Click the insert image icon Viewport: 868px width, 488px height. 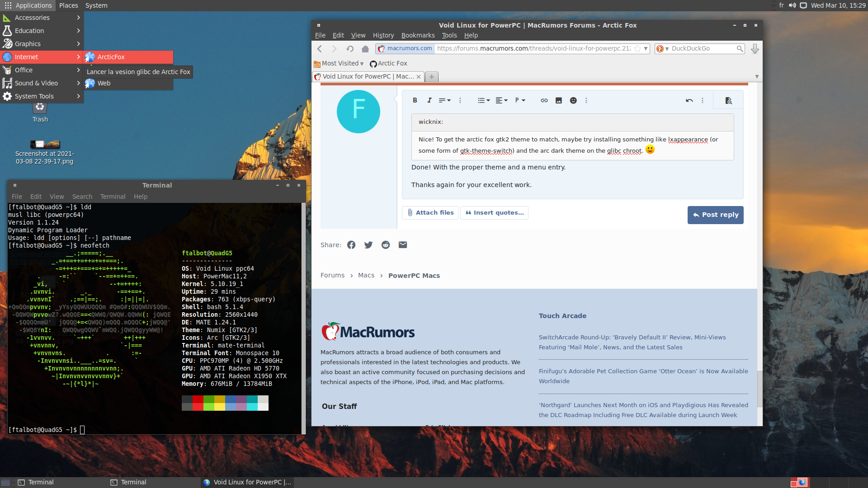(558, 100)
